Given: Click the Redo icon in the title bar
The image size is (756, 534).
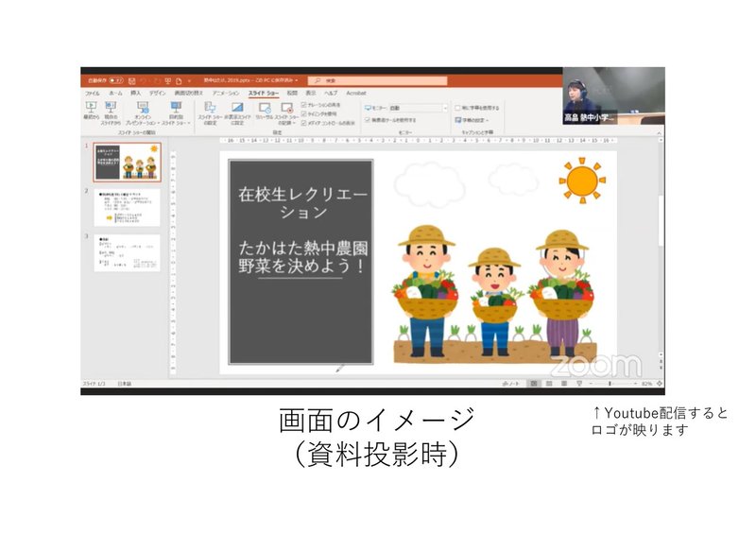Looking at the screenshot, I should 156,81.
